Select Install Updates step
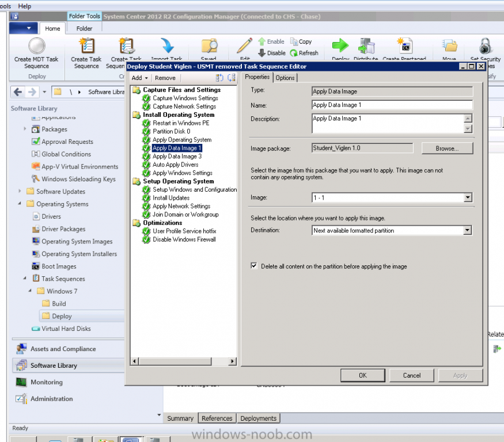504x442 pixels. [x=171, y=198]
